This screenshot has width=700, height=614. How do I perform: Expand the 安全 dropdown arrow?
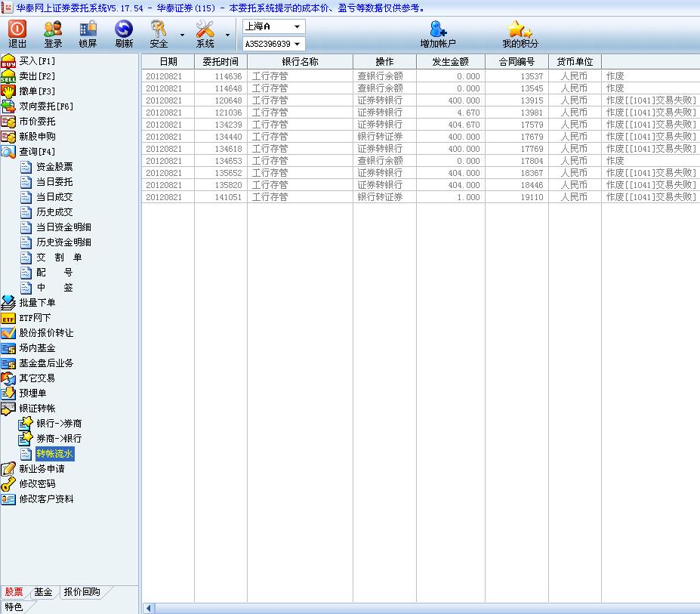pos(182,35)
